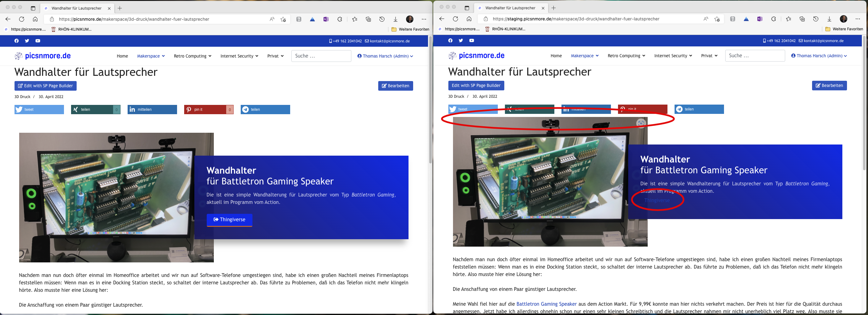Select Home in the staging site navigation
This screenshot has width=868, height=315.
(x=556, y=56)
